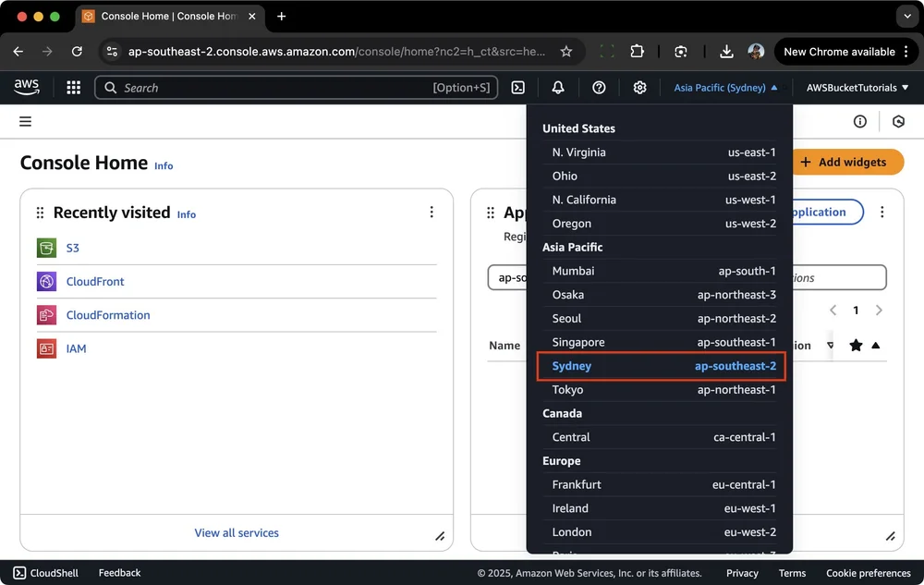
Task: Open a new browser tab
Action: point(281,17)
